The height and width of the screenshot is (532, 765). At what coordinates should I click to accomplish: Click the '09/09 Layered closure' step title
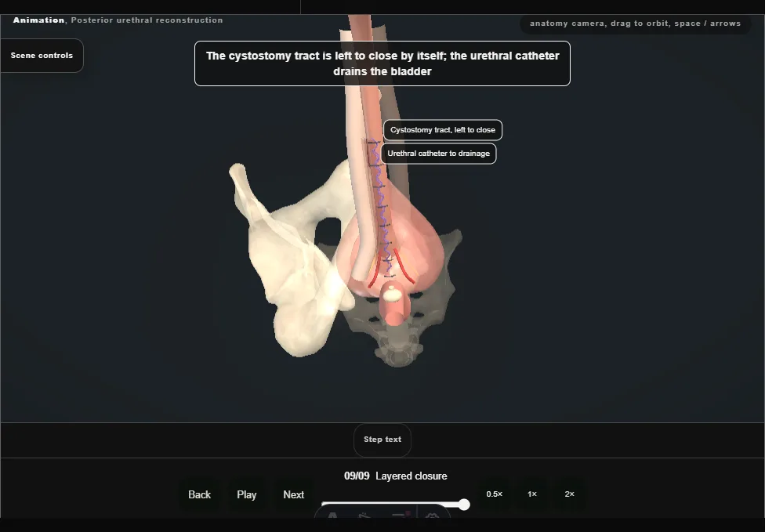(x=396, y=476)
